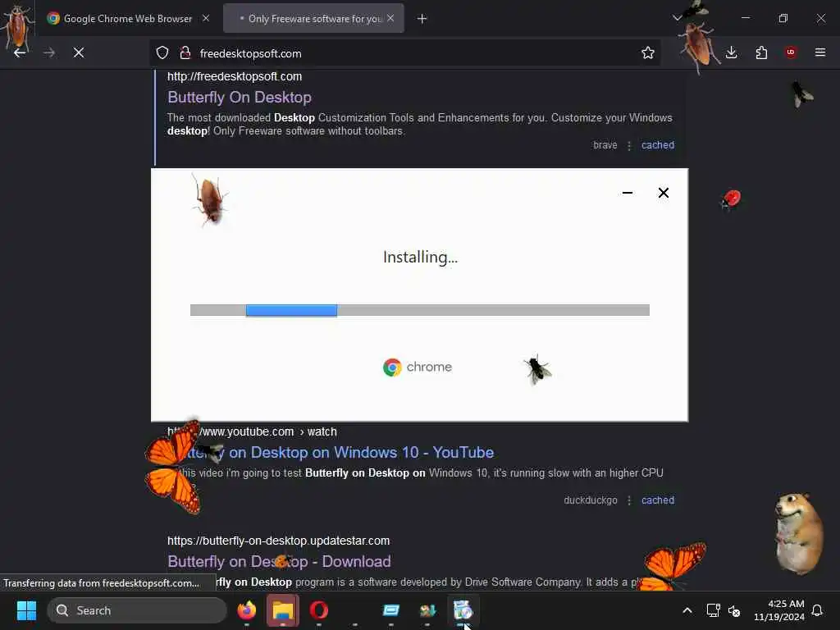Image resolution: width=840 pixels, height=630 pixels.
Task: Expand the list all tabs chevron
Action: (677, 18)
